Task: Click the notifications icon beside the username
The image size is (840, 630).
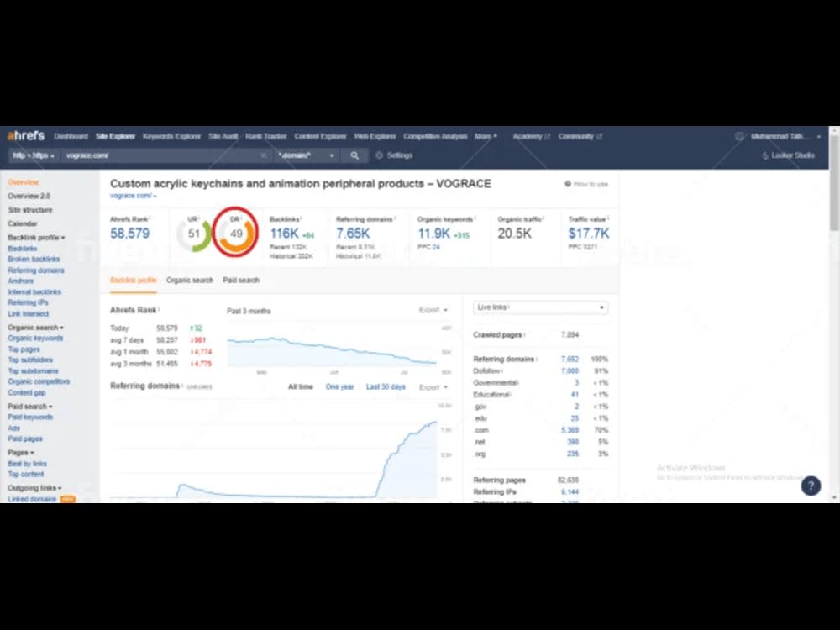Action: pyautogui.click(x=739, y=136)
